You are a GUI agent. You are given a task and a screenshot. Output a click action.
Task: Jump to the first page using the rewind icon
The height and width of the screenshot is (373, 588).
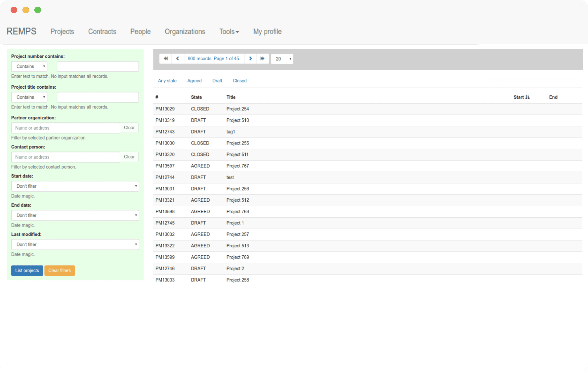[x=166, y=59]
